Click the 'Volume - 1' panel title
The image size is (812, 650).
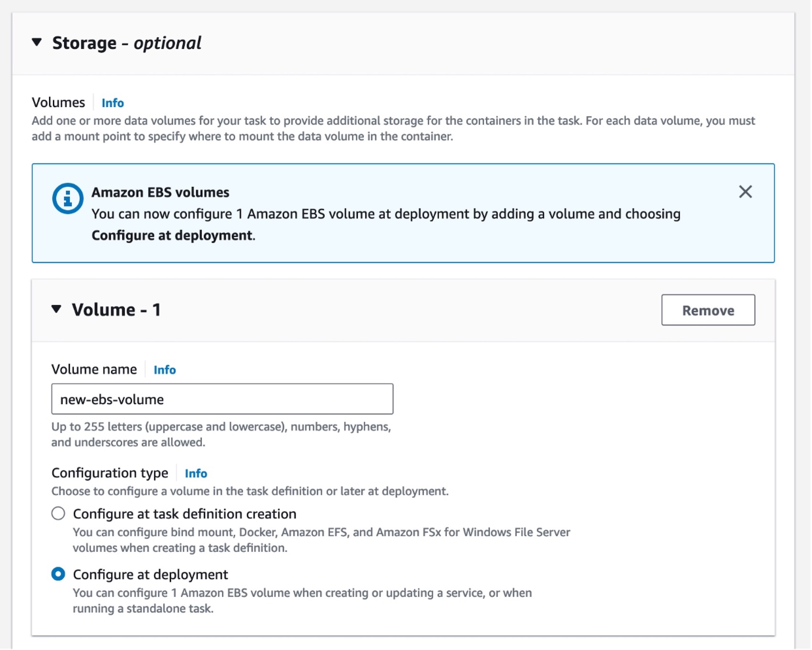[116, 310]
